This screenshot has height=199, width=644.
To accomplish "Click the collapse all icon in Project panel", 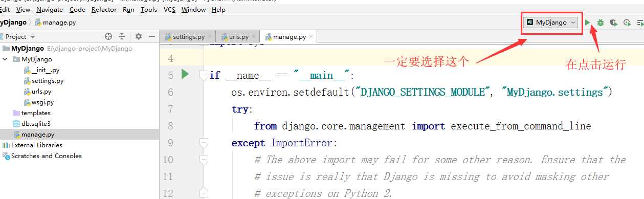I will (x=122, y=36).
